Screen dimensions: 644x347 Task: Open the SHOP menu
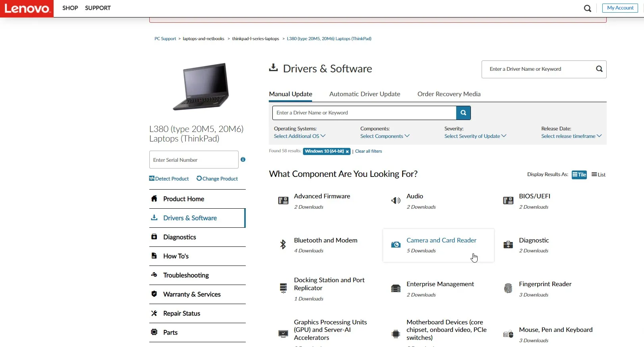(70, 8)
